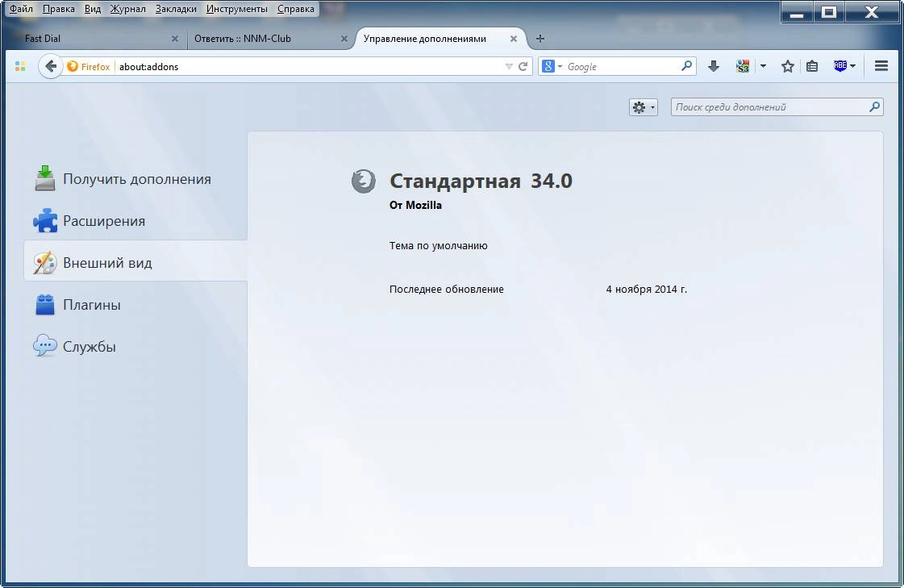Show bookmarks list icon
This screenshot has width=904, height=588.
click(x=812, y=66)
